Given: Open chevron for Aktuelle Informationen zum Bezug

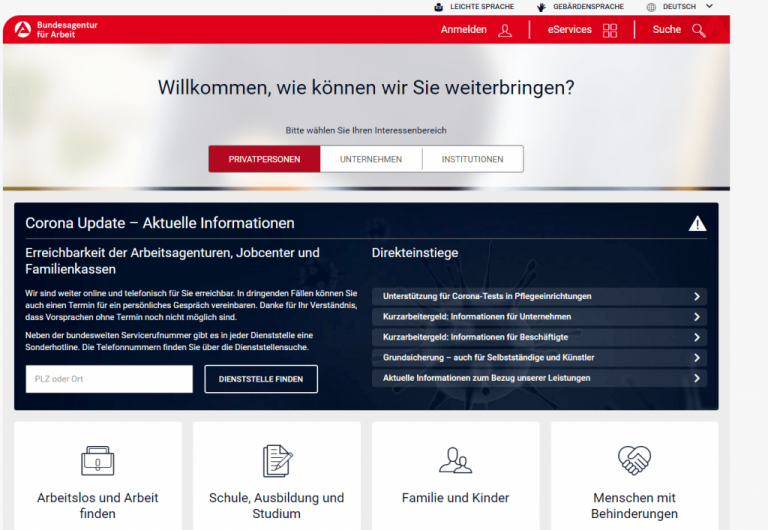Looking at the screenshot, I should [x=697, y=378].
